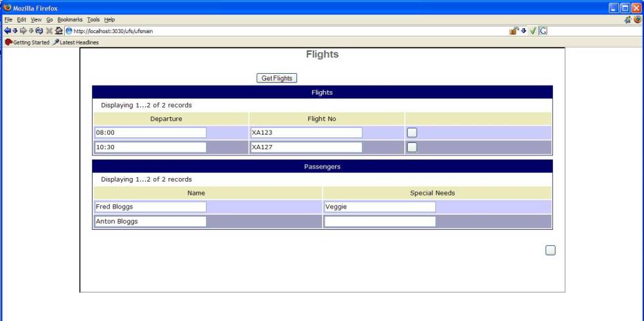Viewport: 644px width, 321px height.
Task: Tick the checkbox for flight XA127
Action: (x=412, y=147)
